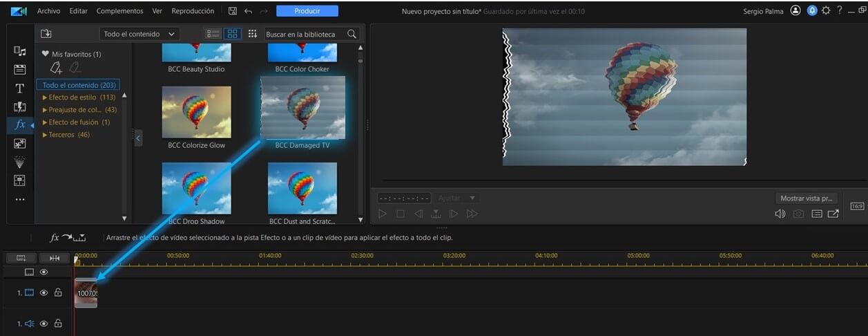Open the Title Room T icon
Viewport: 868px width, 336px height.
(x=20, y=88)
